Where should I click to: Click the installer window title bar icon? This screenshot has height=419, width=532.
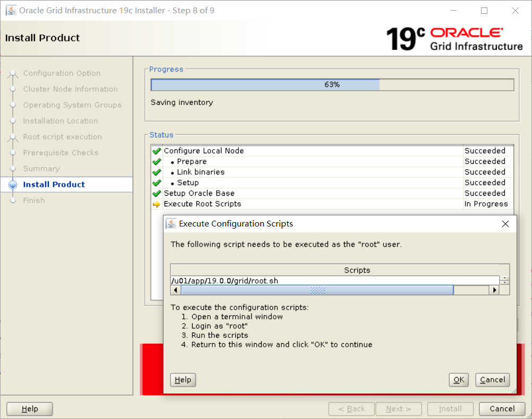[x=11, y=11]
